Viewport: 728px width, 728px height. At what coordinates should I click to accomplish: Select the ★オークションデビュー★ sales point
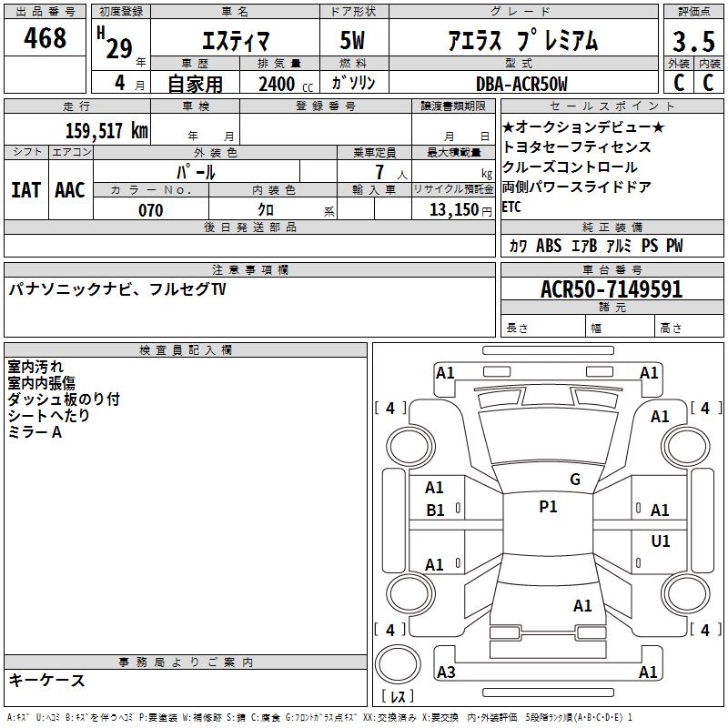click(583, 127)
